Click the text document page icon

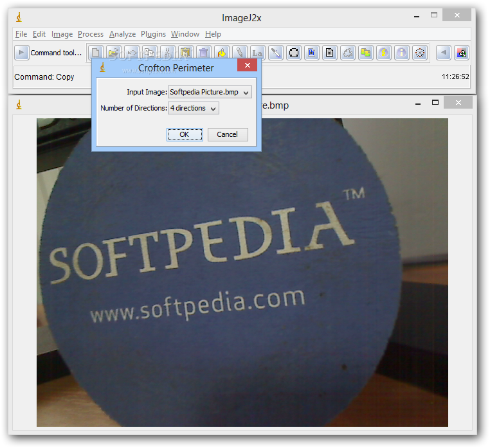[x=329, y=53]
